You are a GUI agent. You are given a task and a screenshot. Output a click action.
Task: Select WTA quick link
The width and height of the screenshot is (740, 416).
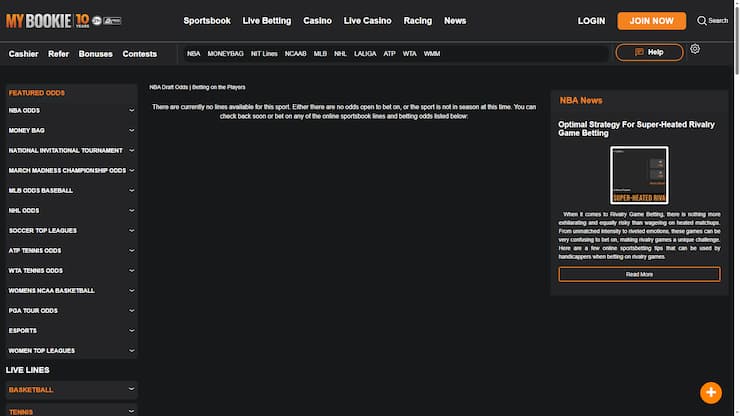point(410,54)
